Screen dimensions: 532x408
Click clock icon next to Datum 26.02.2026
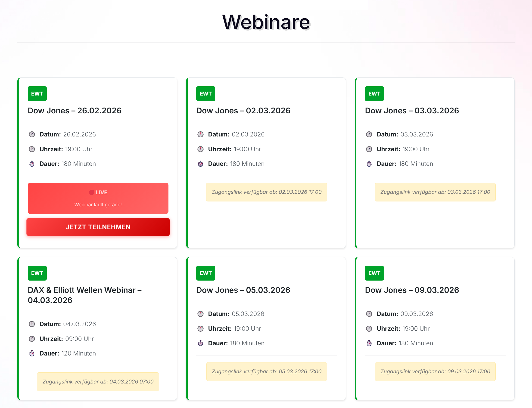tap(32, 134)
